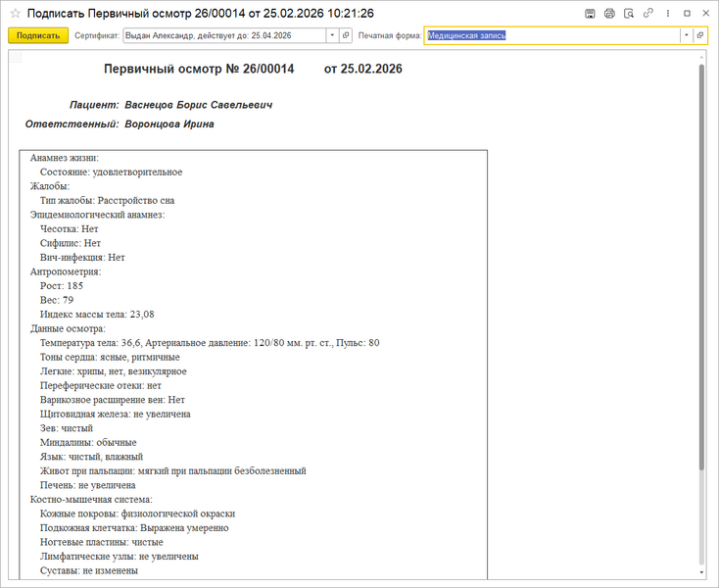Click the scrollbar down arrow
Image resolution: width=719 pixels, height=588 pixels.
[701, 572]
